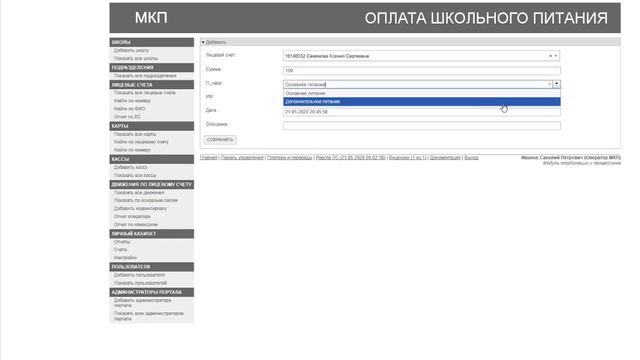Open Добавить корректировку in sidebar

coord(140,209)
